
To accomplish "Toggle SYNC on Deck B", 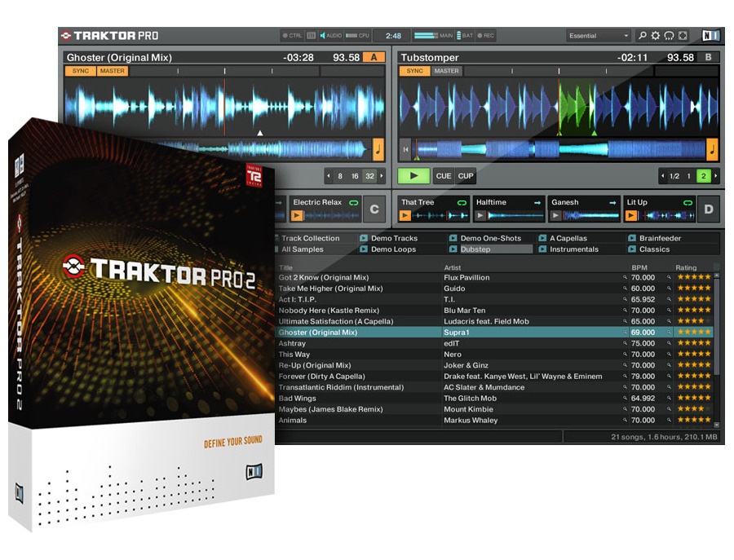I will [415, 71].
